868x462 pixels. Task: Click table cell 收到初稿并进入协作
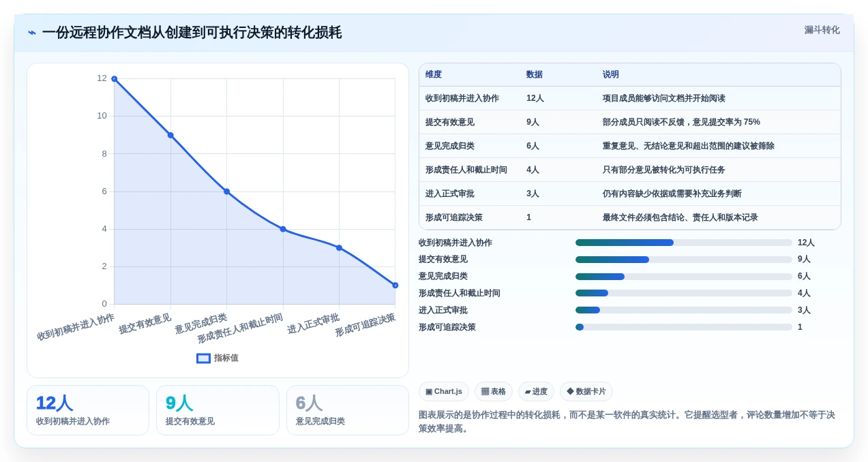click(462, 98)
